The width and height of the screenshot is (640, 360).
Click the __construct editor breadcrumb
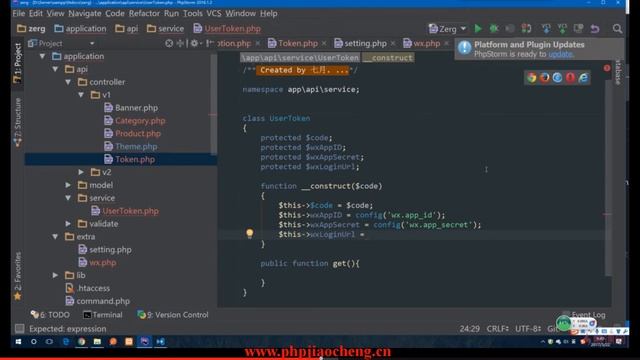pyautogui.click(x=388, y=58)
